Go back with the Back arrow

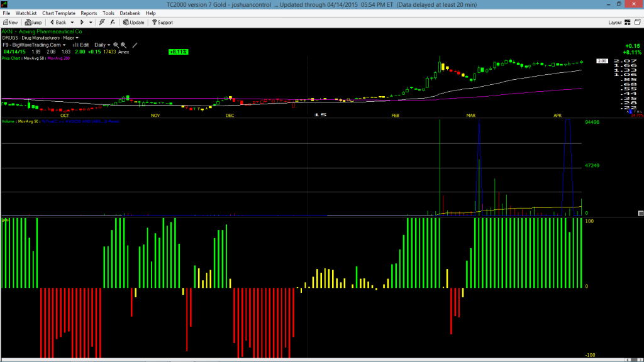pos(58,23)
